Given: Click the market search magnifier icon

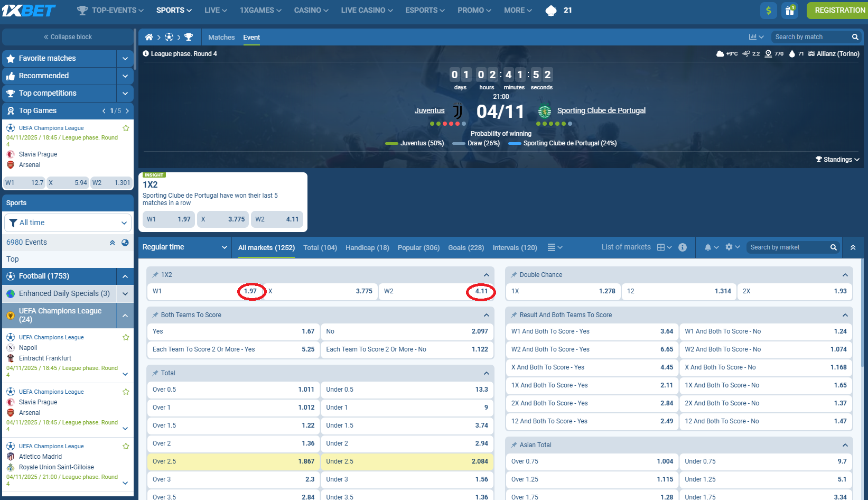Looking at the screenshot, I should coord(833,247).
